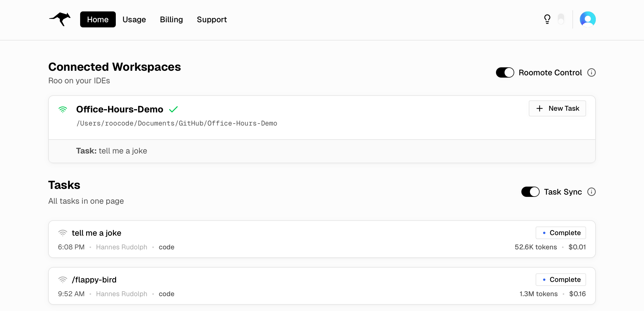The width and height of the screenshot is (644, 311).
Task: Click the Complete badge on tell me a joke
Action: click(560, 233)
